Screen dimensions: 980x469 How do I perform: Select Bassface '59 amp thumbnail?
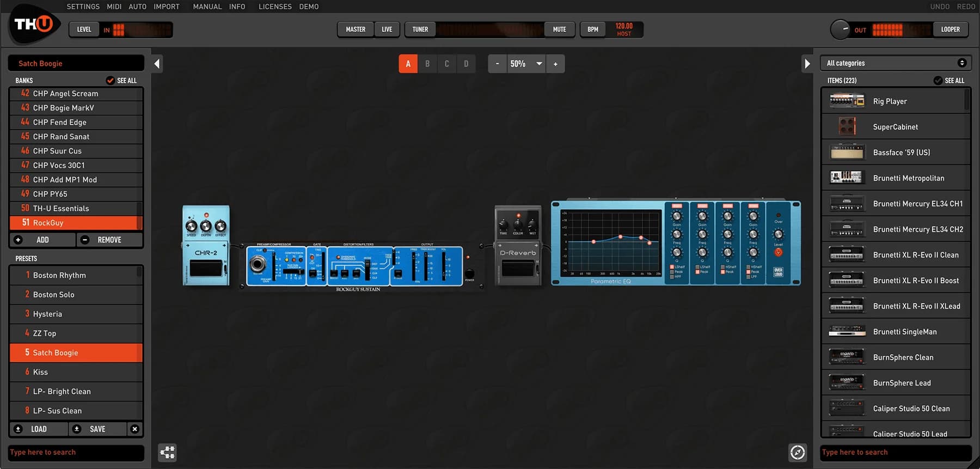coord(847,152)
